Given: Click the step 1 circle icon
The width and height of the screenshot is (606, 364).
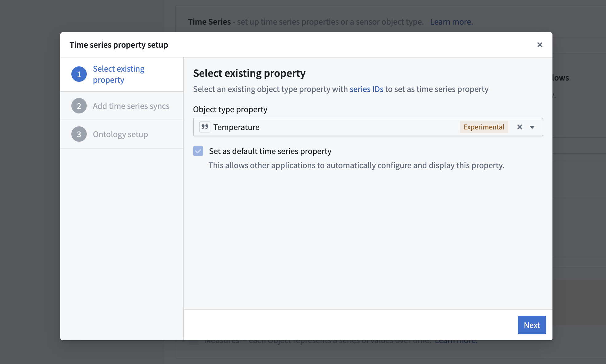Looking at the screenshot, I should pyautogui.click(x=79, y=74).
